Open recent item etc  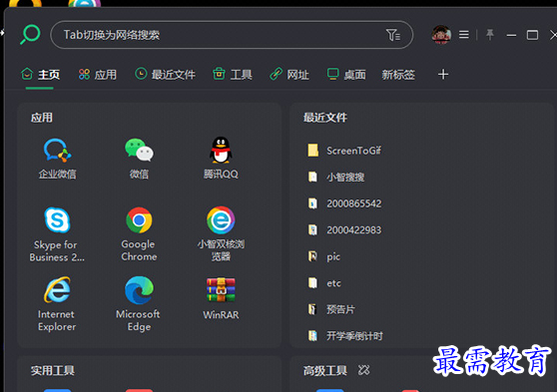point(324,283)
